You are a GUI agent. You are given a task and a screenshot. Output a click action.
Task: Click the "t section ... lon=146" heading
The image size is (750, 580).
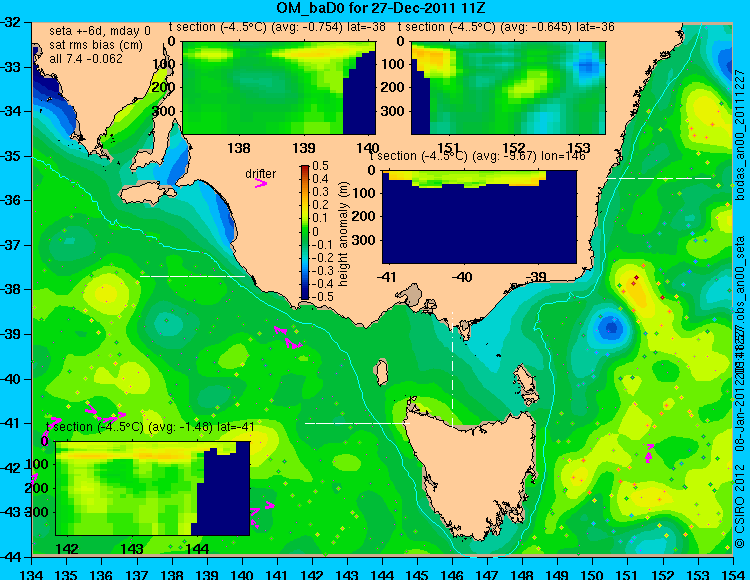tap(477, 156)
